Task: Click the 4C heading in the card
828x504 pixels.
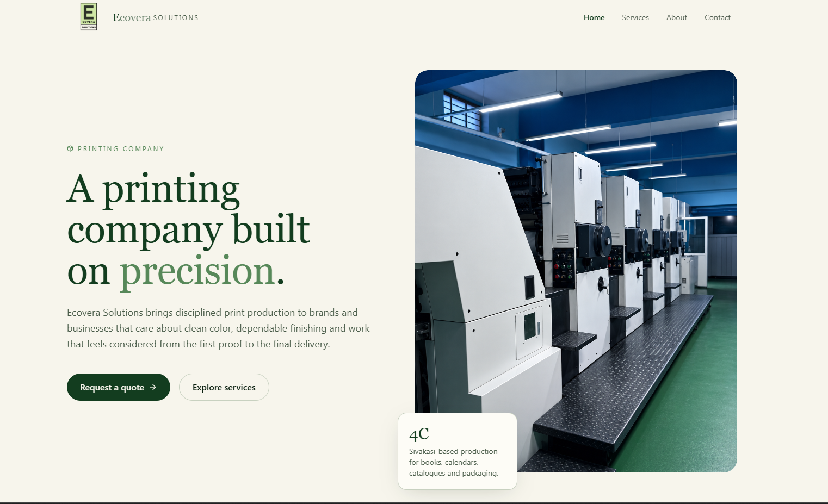Action: tap(419, 434)
